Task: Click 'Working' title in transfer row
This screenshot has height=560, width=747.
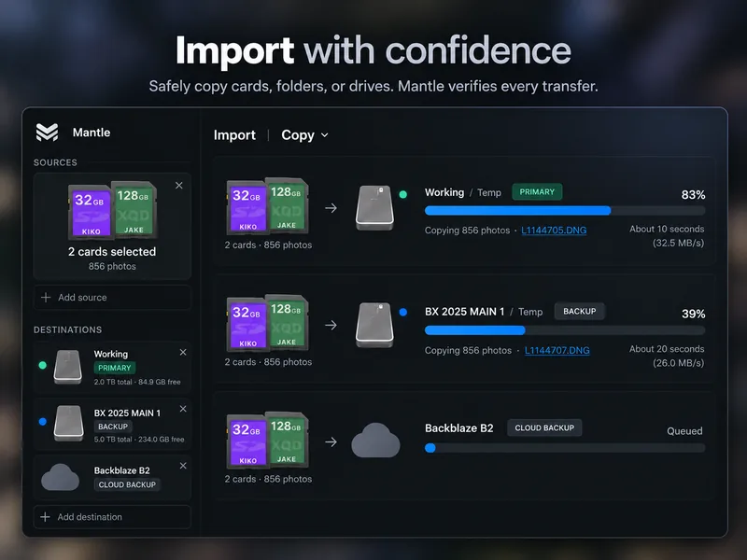Action: pos(444,192)
